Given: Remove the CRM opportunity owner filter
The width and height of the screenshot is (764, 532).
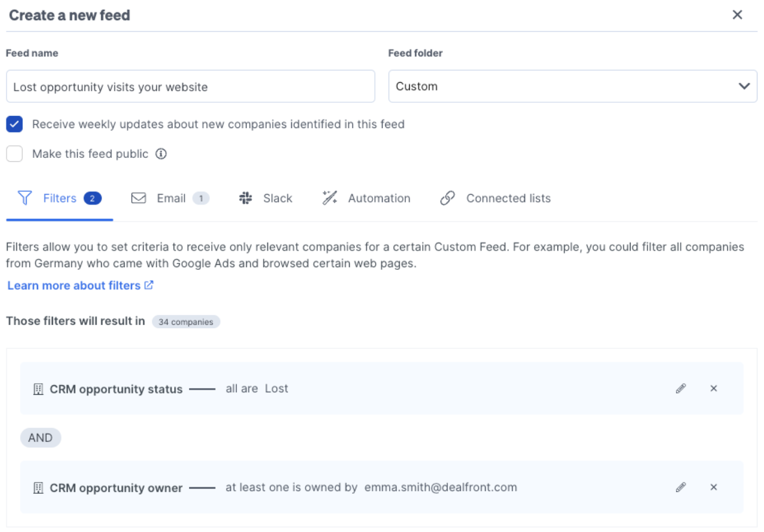Looking at the screenshot, I should click(x=713, y=487).
